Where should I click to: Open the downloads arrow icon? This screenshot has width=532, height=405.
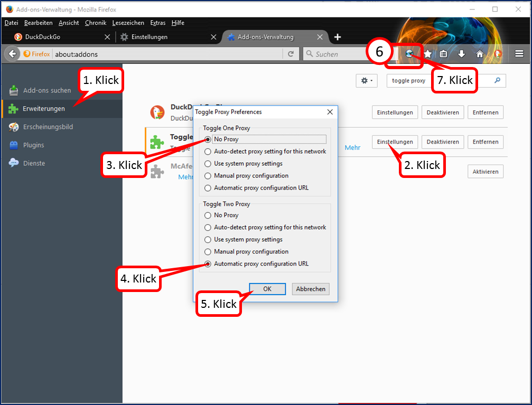(x=461, y=53)
